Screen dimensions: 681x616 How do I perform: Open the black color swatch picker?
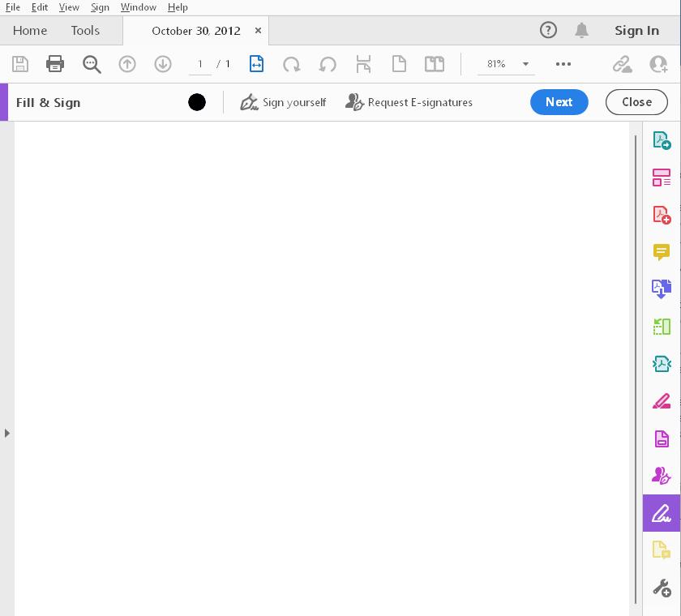pos(197,102)
